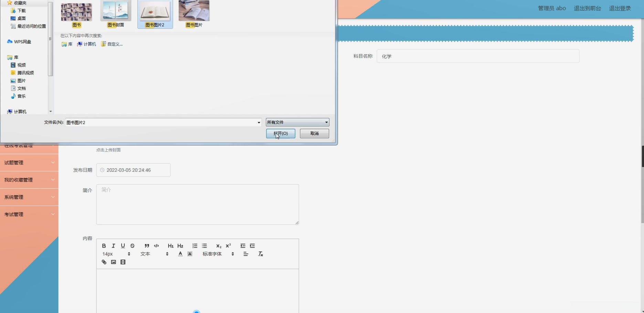Screen dimensions: 644x313
Task: Open 最近访问的位置 in the navigation pane
Action: 28,26
